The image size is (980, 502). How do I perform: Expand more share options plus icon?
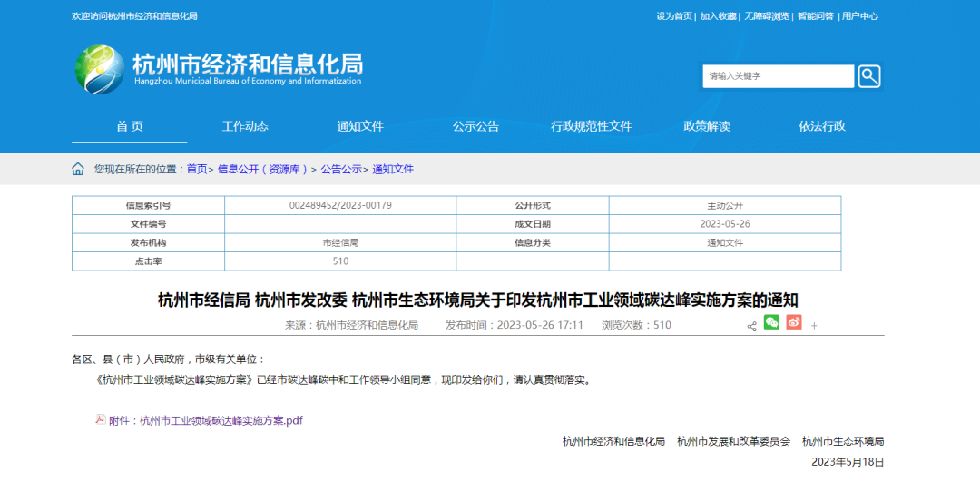814,326
